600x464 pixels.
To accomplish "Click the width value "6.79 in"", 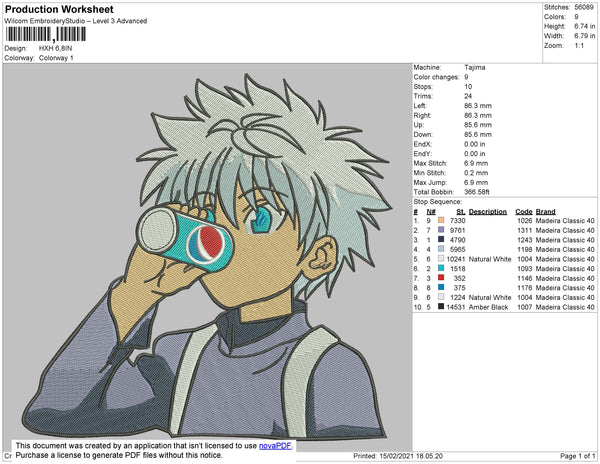I will [x=584, y=36].
